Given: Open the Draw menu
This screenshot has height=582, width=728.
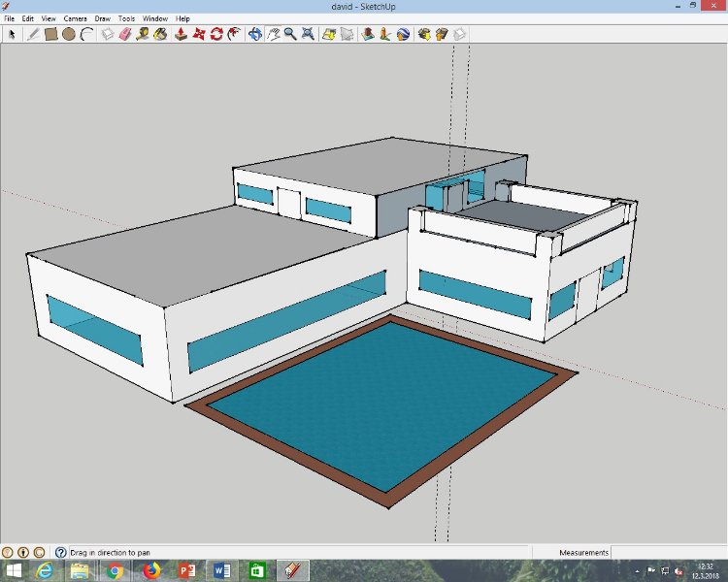Looking at the screenshot, I should coord(102,18).
